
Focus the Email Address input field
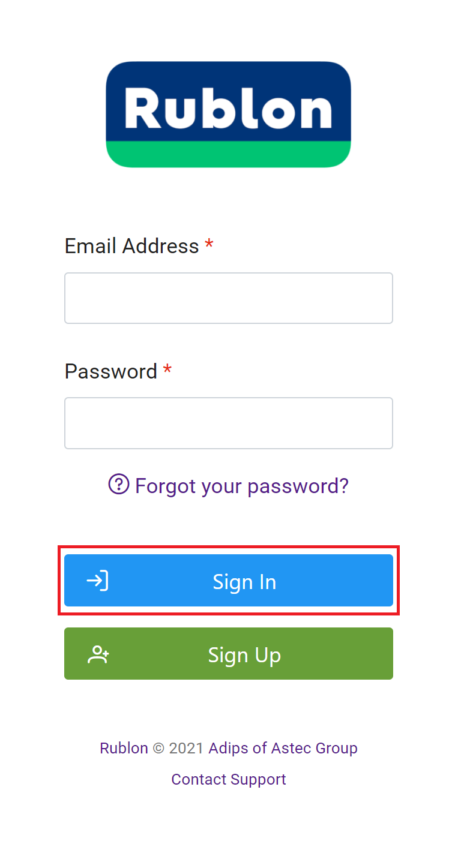[x=228, y=298]
